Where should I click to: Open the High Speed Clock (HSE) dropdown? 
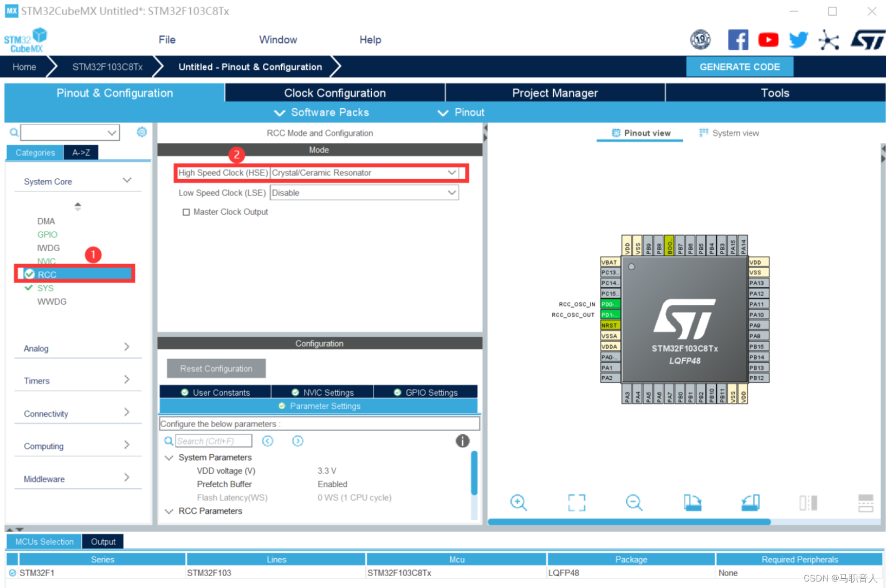pyautogui.click(x=364, y=173)
